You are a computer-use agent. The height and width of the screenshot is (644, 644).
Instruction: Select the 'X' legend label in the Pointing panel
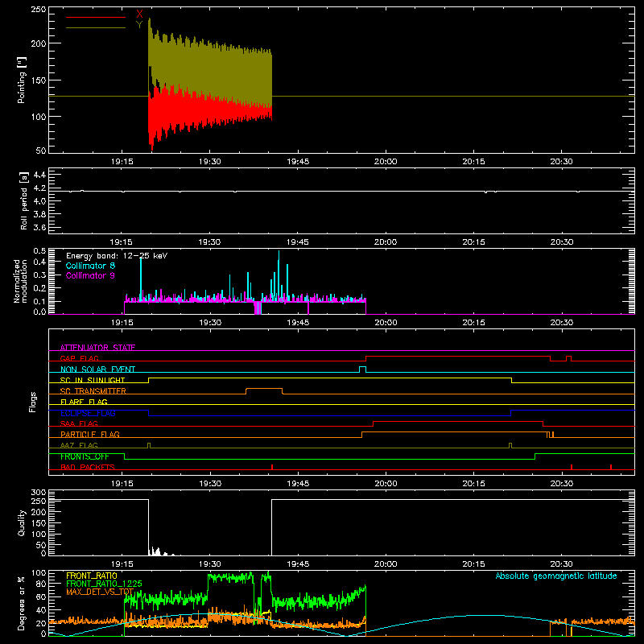[x=139, y=14]
